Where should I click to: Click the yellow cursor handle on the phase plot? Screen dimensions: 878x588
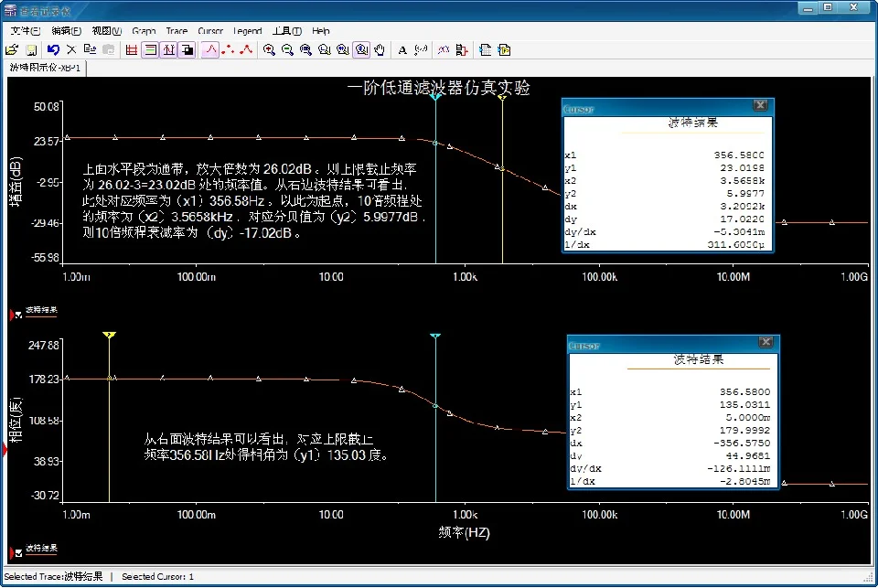[x=109, y=335]
